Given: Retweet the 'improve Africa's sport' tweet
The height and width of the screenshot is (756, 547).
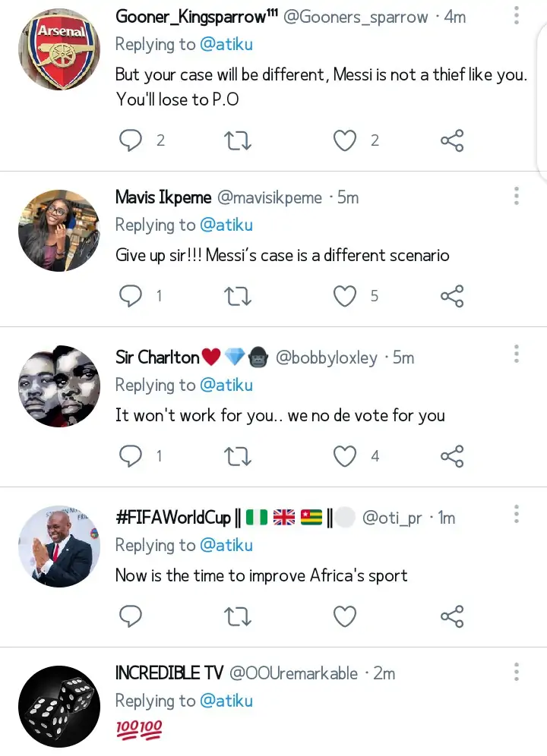Looking at the screenshot, I should point(239,616).
